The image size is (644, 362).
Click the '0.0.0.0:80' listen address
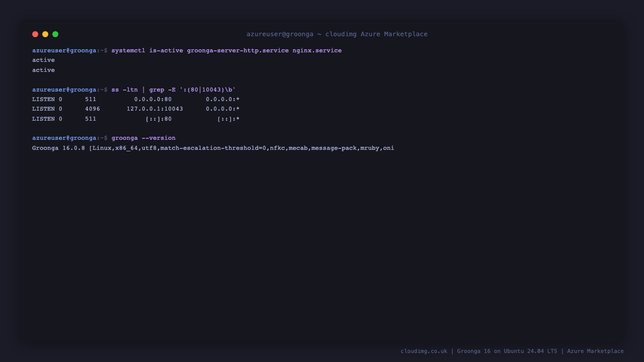tap(153, 100)
